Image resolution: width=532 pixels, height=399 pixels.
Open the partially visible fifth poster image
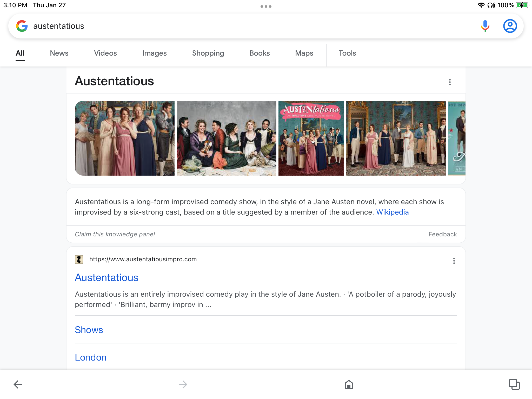click(x=457, y=138)
